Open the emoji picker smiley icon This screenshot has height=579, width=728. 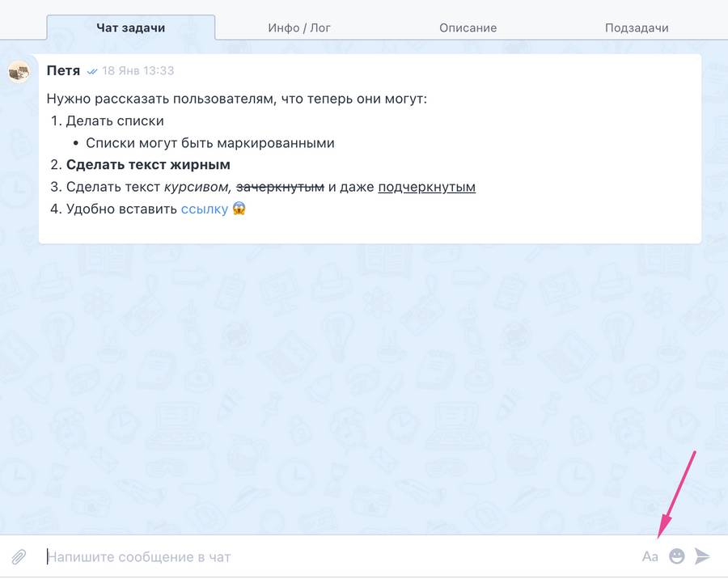(x=677, y=557)
